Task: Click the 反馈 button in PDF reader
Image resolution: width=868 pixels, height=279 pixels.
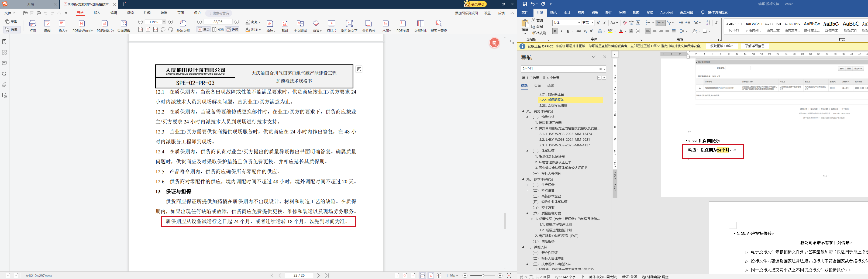Action: click(x=501, y=13)
